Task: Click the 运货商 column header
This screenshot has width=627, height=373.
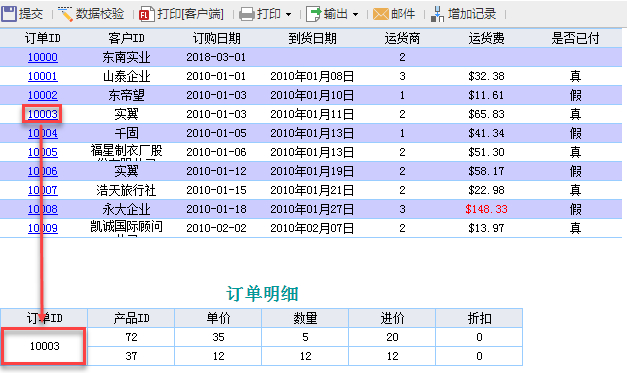Action: click(x=402, y=38)
